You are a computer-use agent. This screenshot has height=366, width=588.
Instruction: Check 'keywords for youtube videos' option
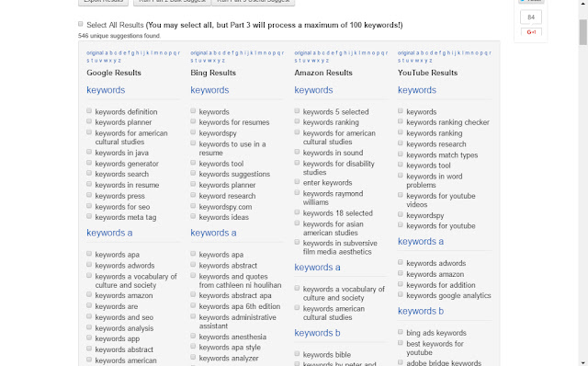coord(401,195)
